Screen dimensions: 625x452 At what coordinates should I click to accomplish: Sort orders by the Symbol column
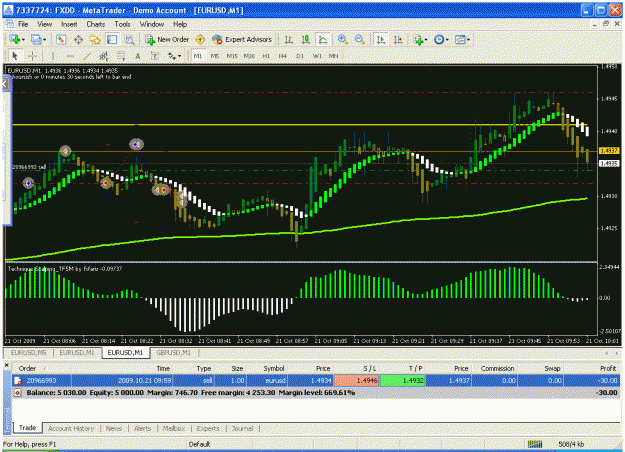coord(273,369)
